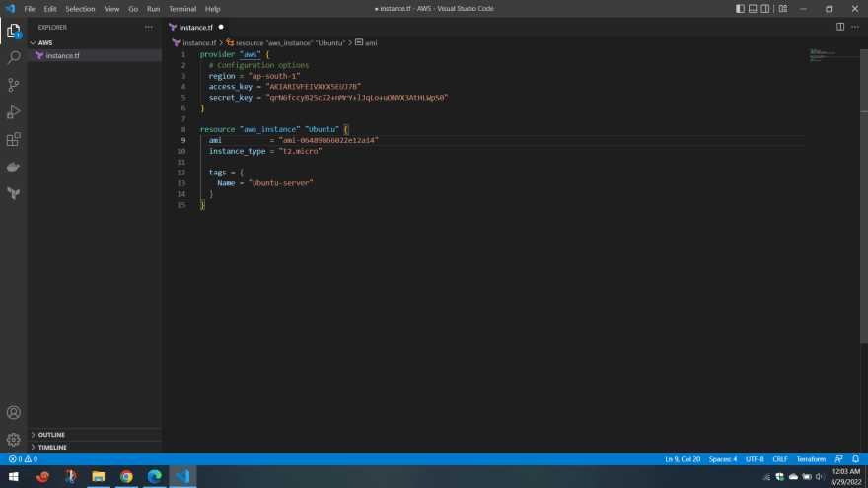Close unsaved instance.tf tab via dot

pos(221,27)
